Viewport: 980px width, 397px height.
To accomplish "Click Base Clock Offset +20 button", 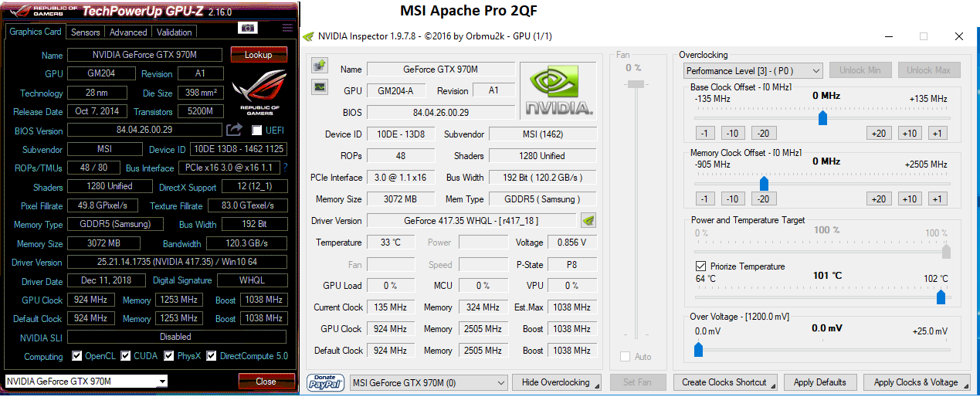I will tap(878, 133).
